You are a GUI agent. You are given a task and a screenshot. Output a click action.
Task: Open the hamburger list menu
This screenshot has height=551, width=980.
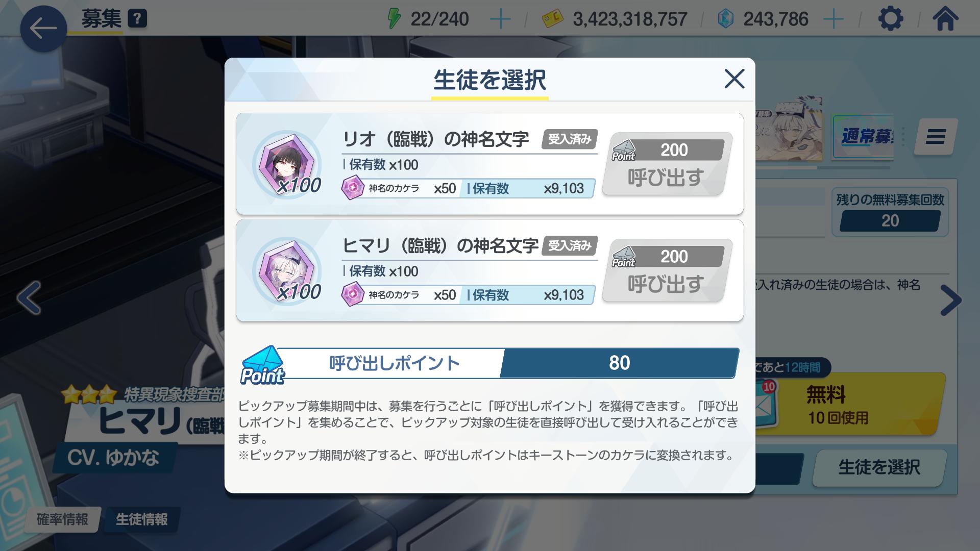coord(936,136)
